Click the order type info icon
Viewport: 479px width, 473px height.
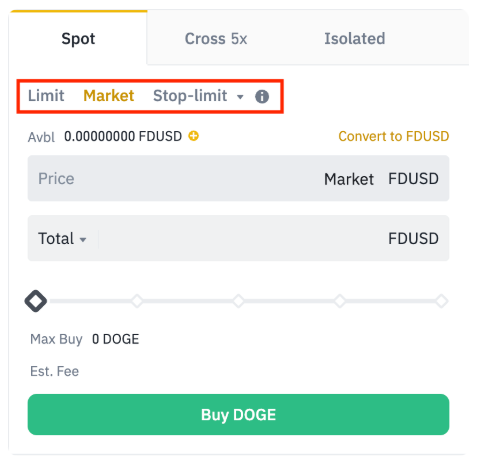click(x=262, y=97)
